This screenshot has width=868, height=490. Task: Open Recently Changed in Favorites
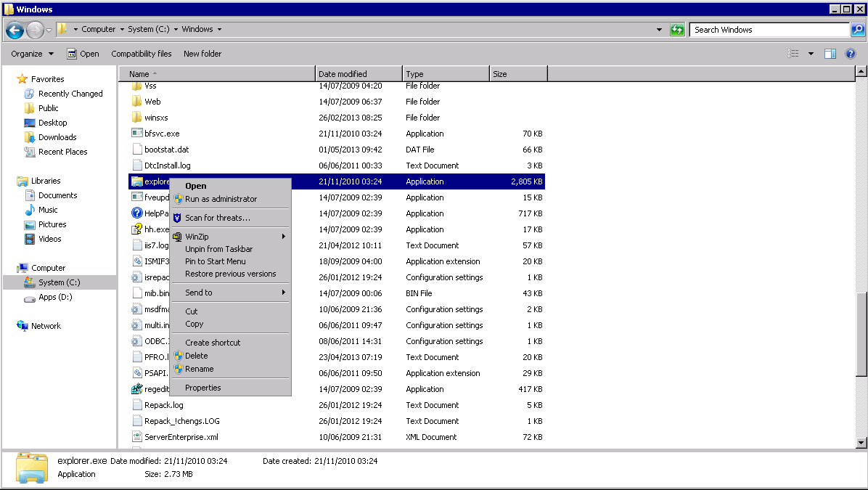point(70,94)
